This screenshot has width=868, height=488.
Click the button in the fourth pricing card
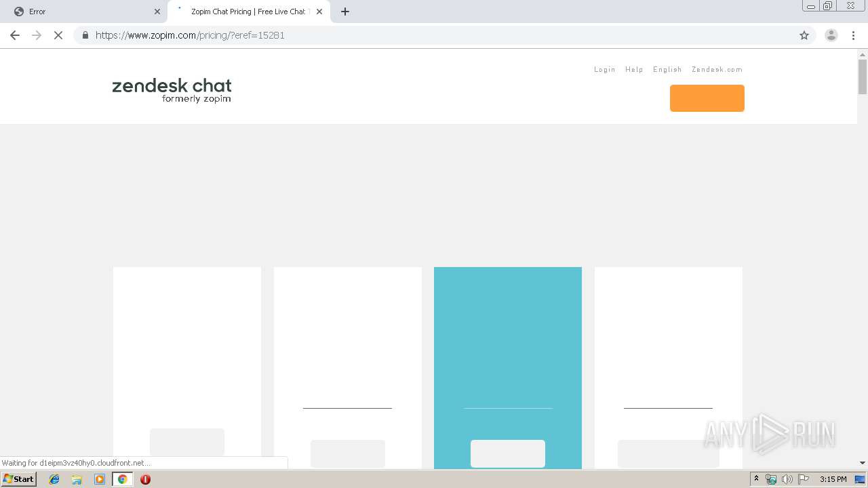[669, 453]
